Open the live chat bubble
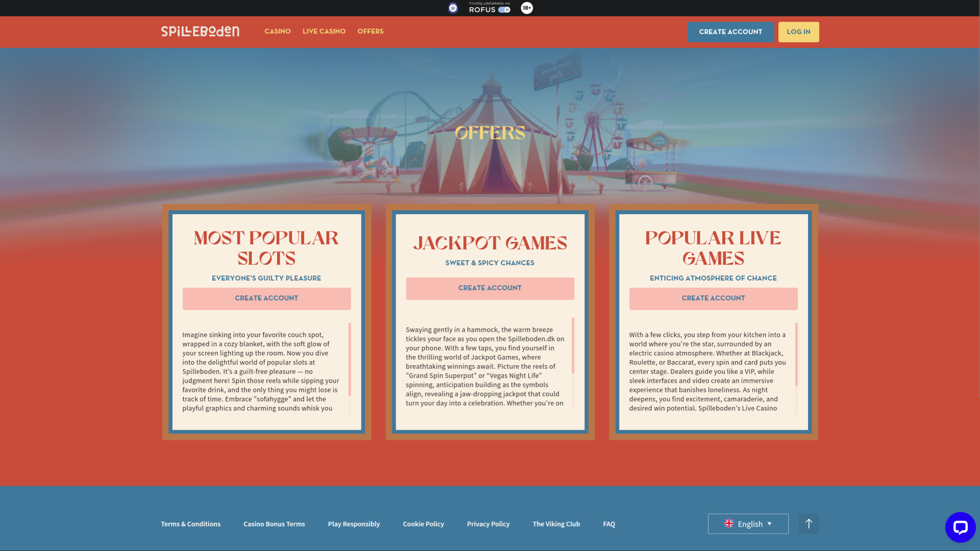The height and width of the screenshot is (551, 980). tap(961, 527)
